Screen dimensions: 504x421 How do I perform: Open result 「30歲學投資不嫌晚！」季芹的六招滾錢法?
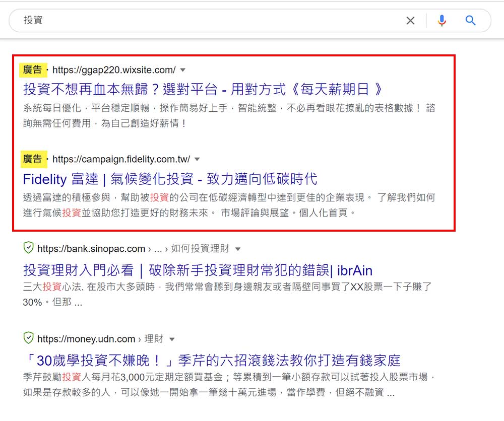[212, 360]
